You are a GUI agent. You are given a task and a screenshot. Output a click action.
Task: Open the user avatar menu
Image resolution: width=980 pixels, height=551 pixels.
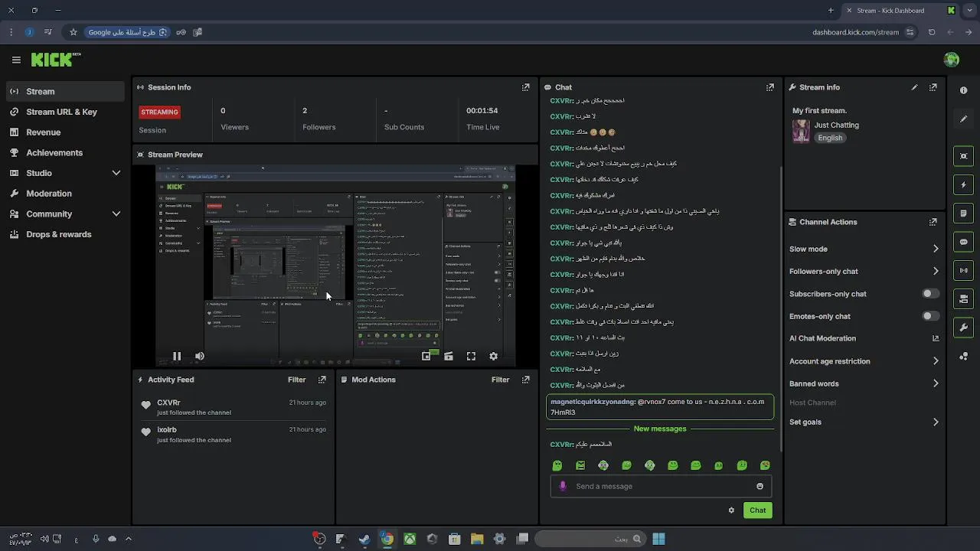click(952, 60)
